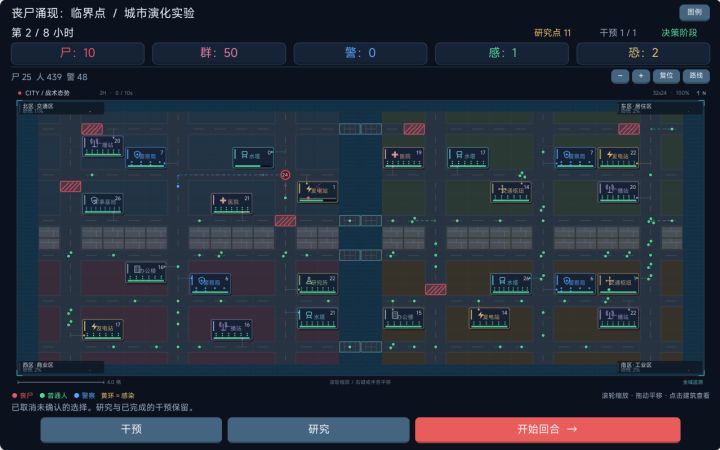Show routes with the 路线 button
Image resolution: width=720 pixels, height=450 pixels.
click(x=696, y=76)
